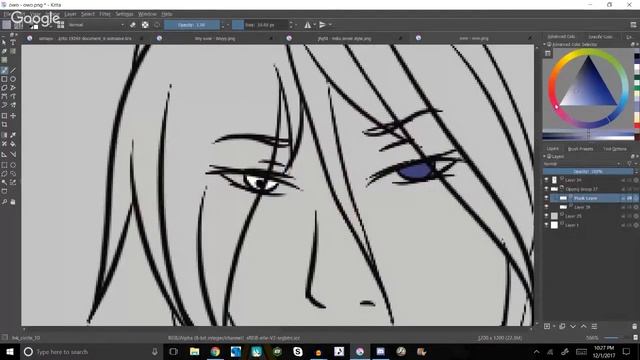Open the Window menu

tap(147, 14)
